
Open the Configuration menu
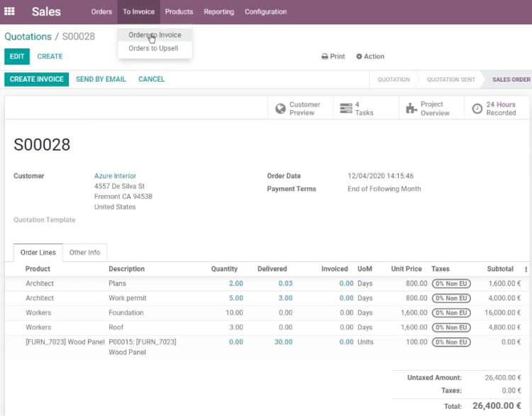click(x=266, y=12)
